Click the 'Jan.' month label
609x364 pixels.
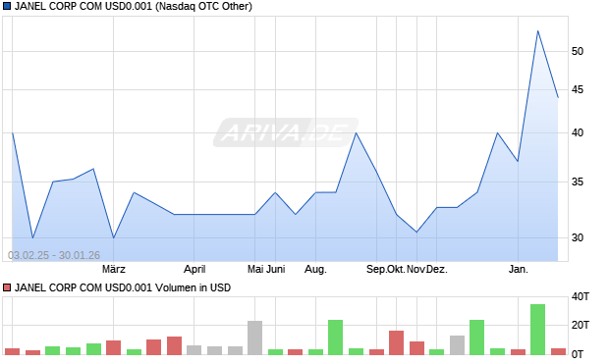tap(519, 269)
